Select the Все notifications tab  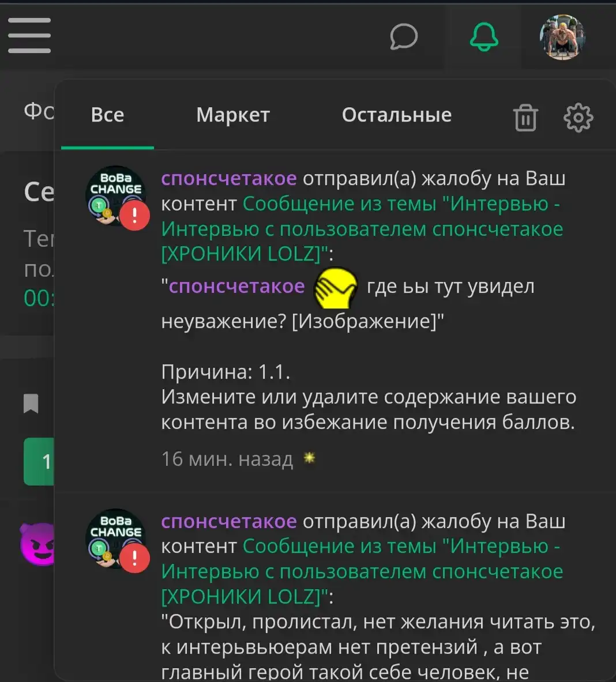click(107, 115)
